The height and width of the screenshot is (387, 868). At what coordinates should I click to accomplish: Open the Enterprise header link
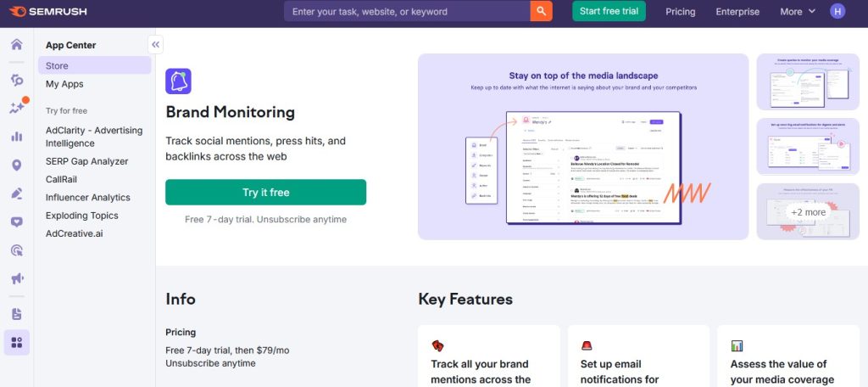737,12
